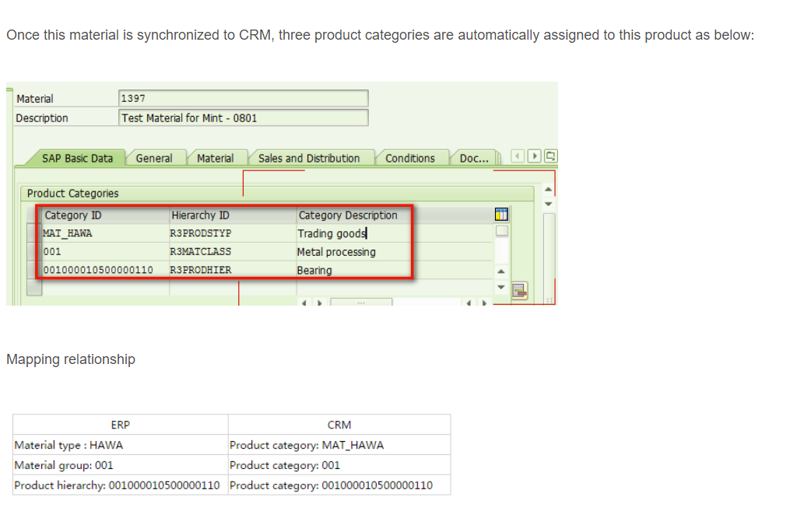Expand the panel scroll-down chevron on the right
The height and width of the screenshot is (532, 804).
tap(547, 204)
